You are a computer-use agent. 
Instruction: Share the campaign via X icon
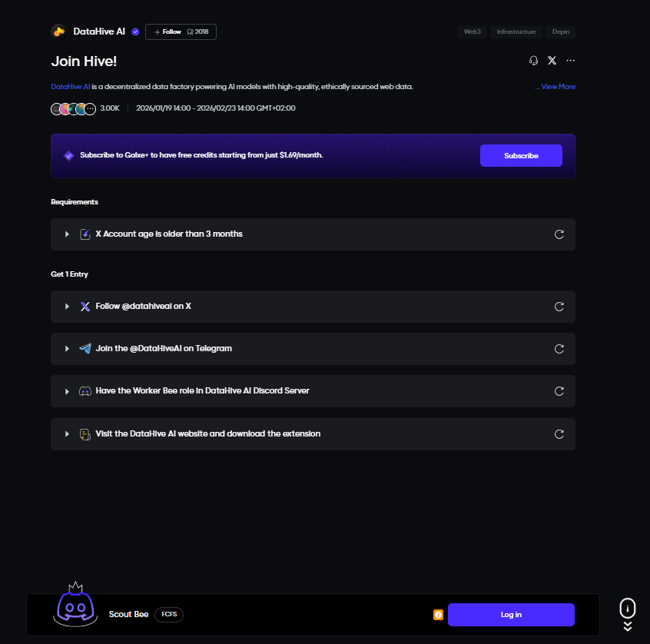pyautogui.click(x=552, y=61)
